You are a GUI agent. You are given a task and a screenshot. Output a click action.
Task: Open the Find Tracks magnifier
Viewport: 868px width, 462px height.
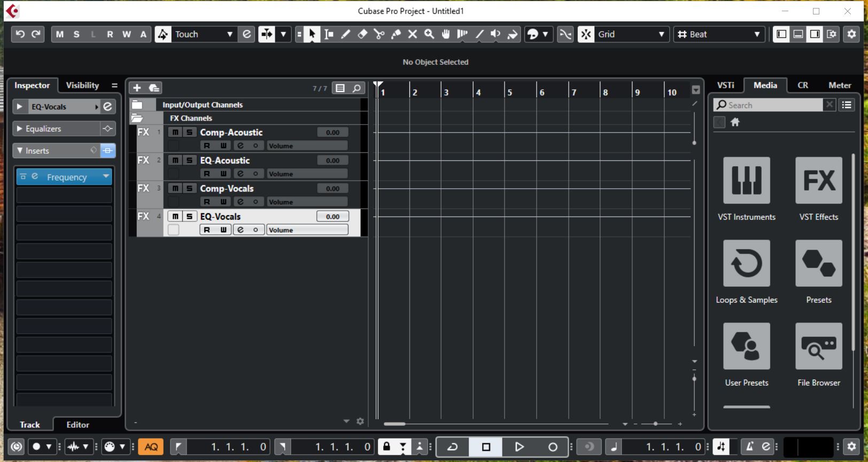[x=356, y=88]
